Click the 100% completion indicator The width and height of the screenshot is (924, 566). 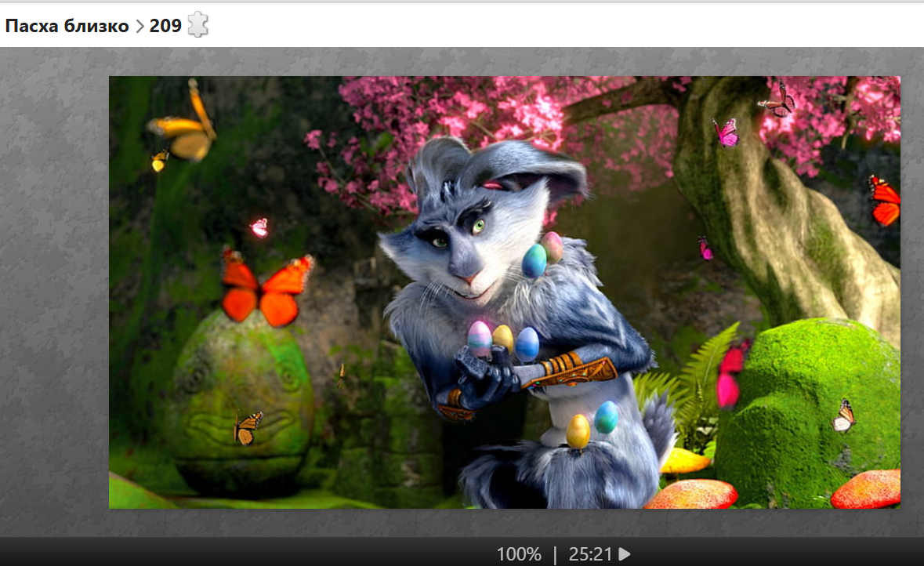pyautogui.click(x=519, y=554)
